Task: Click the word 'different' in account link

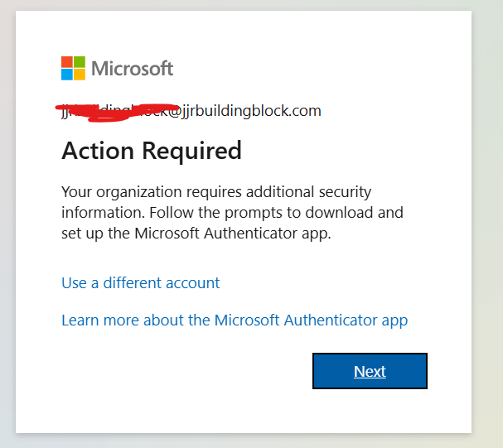Action: [x=132, y=283]
